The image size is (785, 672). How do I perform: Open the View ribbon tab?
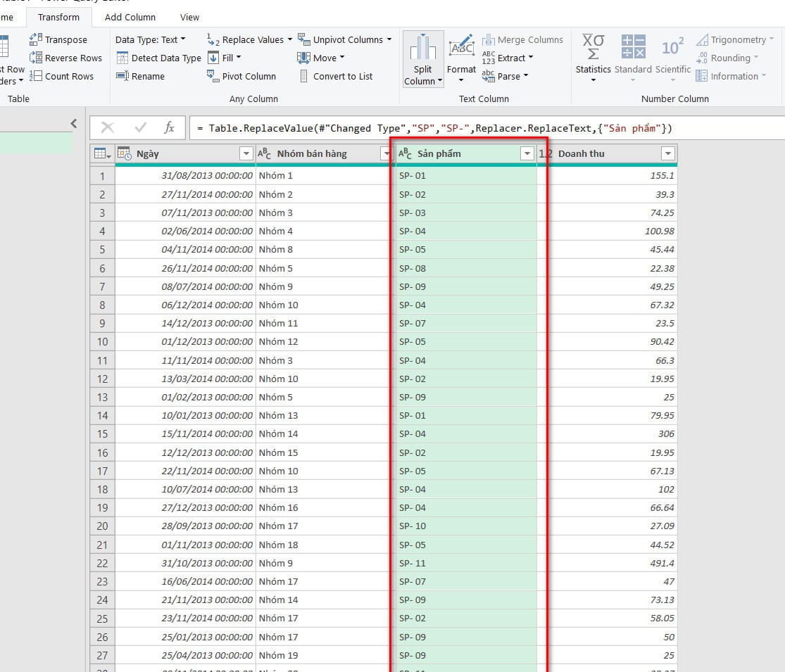189,17
